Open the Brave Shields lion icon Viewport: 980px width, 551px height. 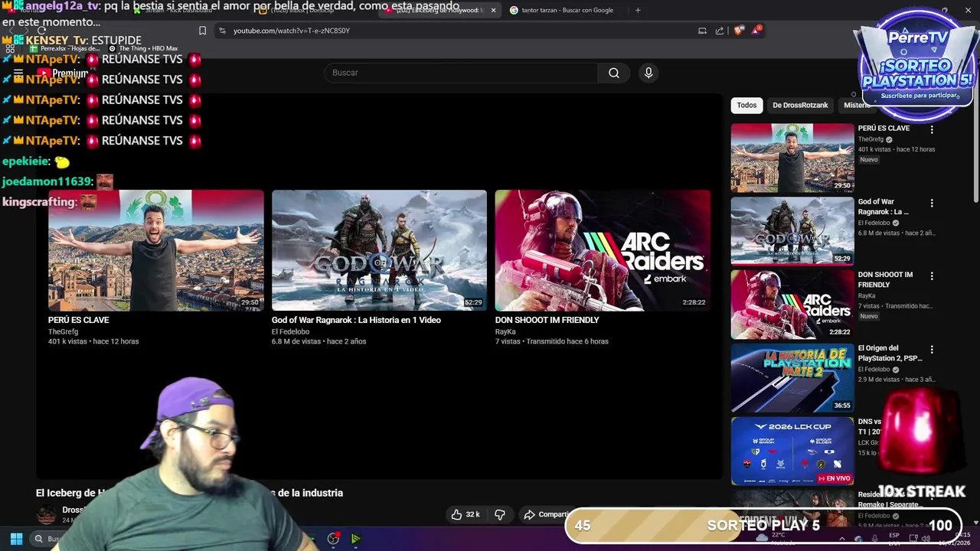(x=738, y=31)
